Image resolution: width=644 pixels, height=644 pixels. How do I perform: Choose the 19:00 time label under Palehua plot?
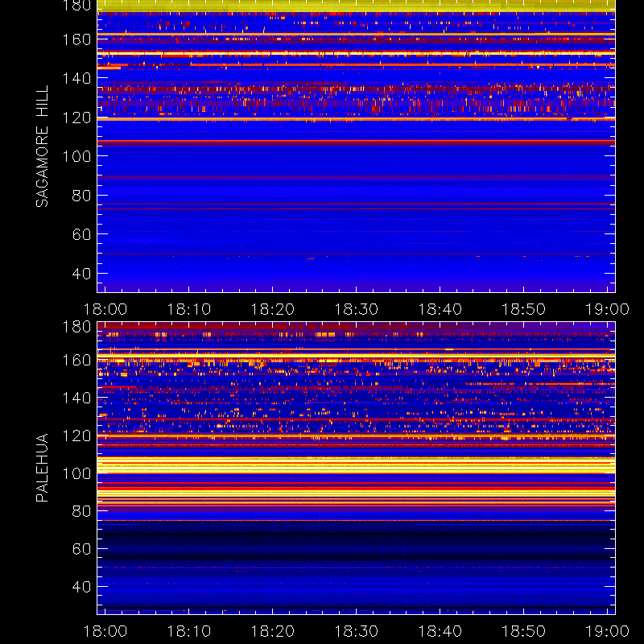point(608,631)
